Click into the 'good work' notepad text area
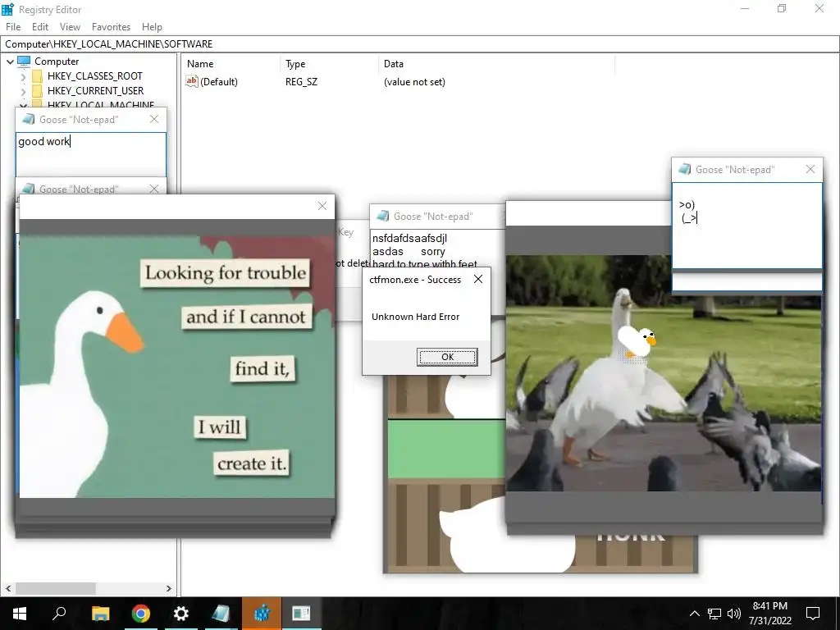The width and height of the screenshot is (840, 630). [90, 154]
